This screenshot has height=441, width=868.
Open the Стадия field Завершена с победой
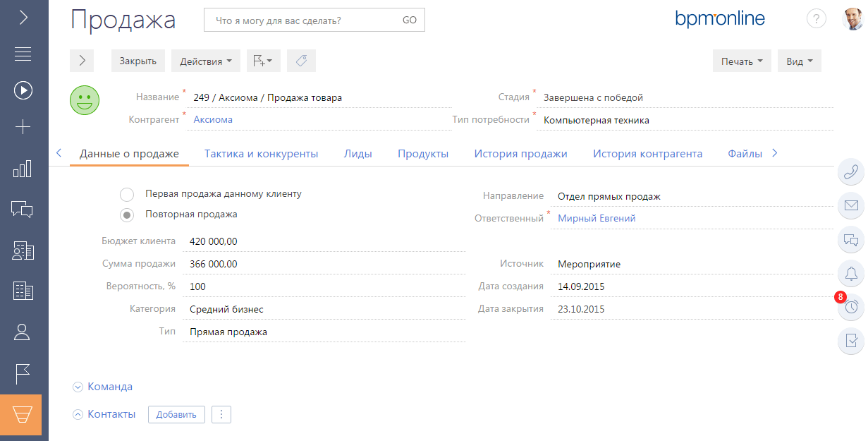(x=685, y=97)
